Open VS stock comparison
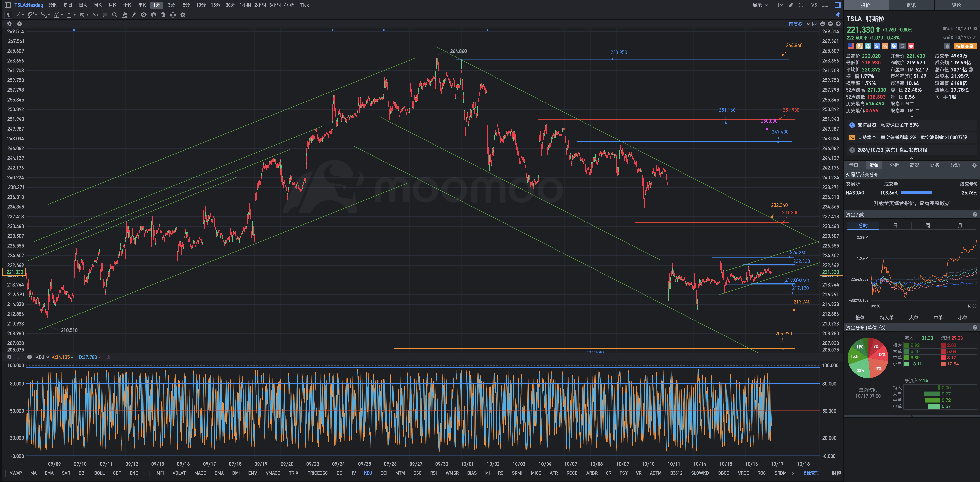This screenshot has width=980, height=482. [x=814, y=5]
